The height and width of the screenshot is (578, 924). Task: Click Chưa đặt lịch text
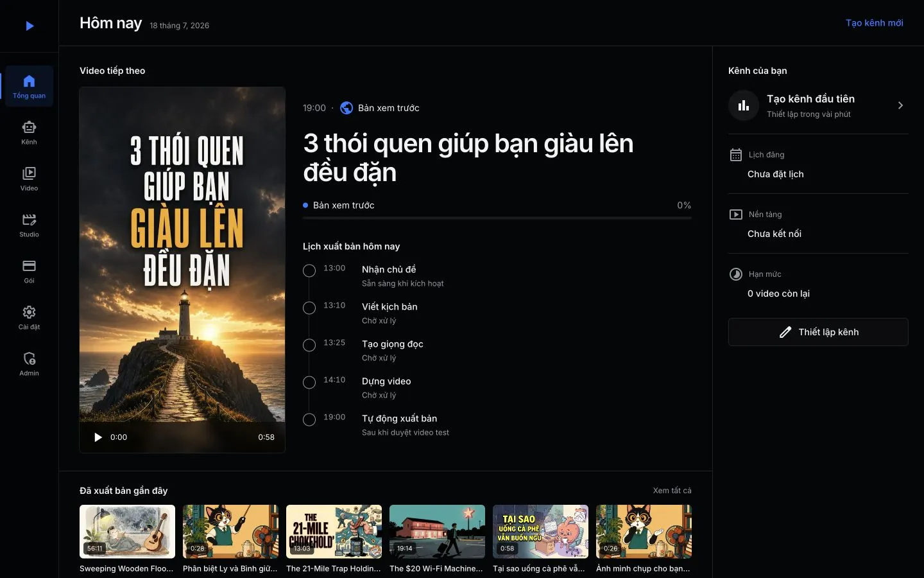pyautogui.click(x=775, y=174)
